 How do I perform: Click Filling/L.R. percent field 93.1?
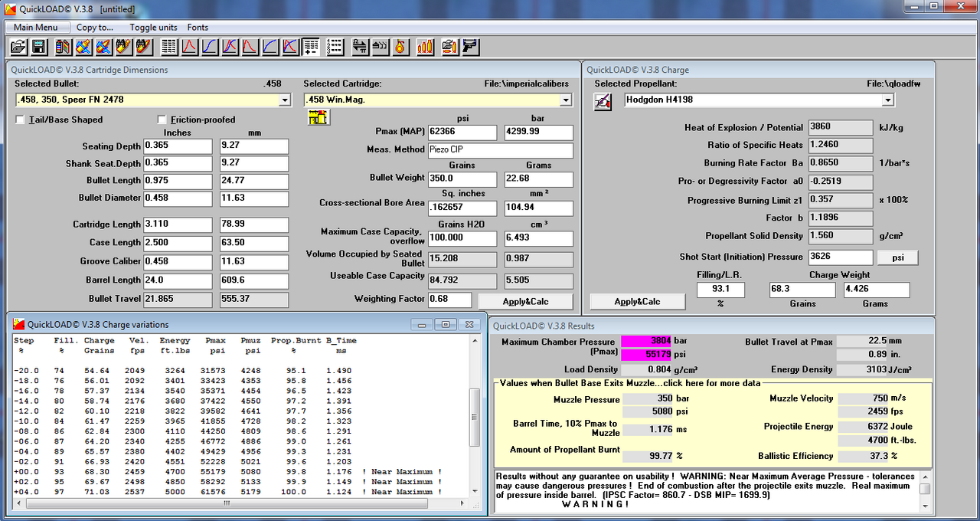point(720,290)
